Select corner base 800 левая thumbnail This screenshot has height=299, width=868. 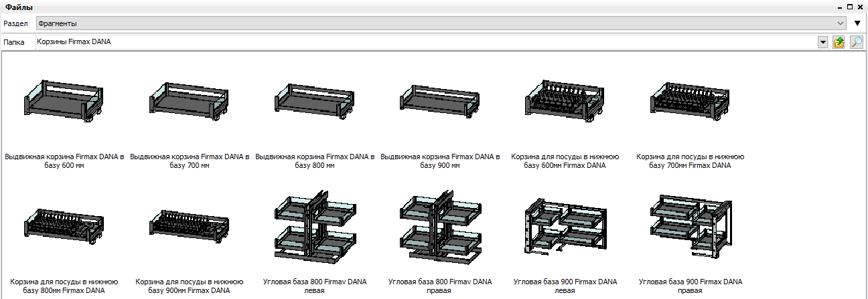[315, 226]
